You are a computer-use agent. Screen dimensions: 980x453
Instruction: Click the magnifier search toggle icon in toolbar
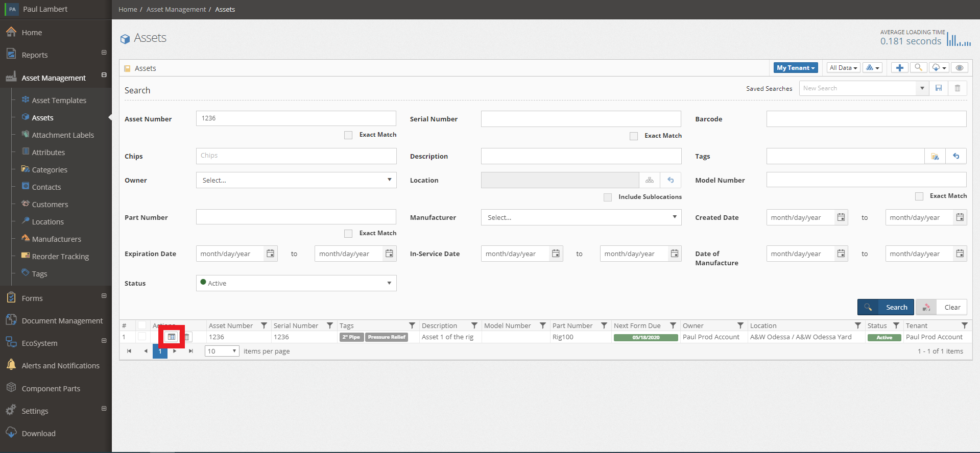pos(918,68)
